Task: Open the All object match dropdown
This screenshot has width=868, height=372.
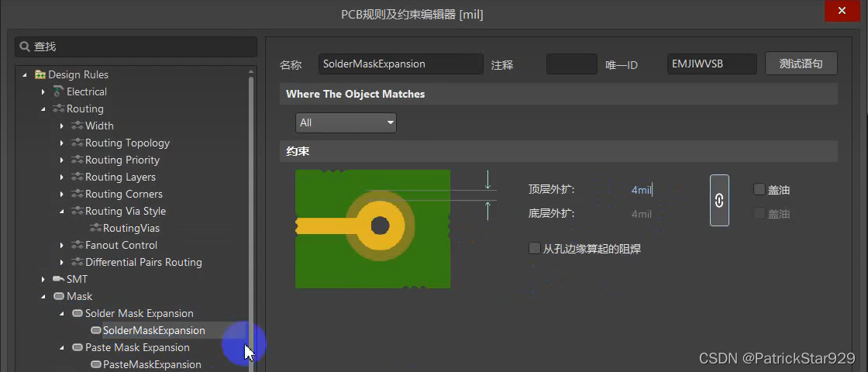Action: [x=346, y=123]
